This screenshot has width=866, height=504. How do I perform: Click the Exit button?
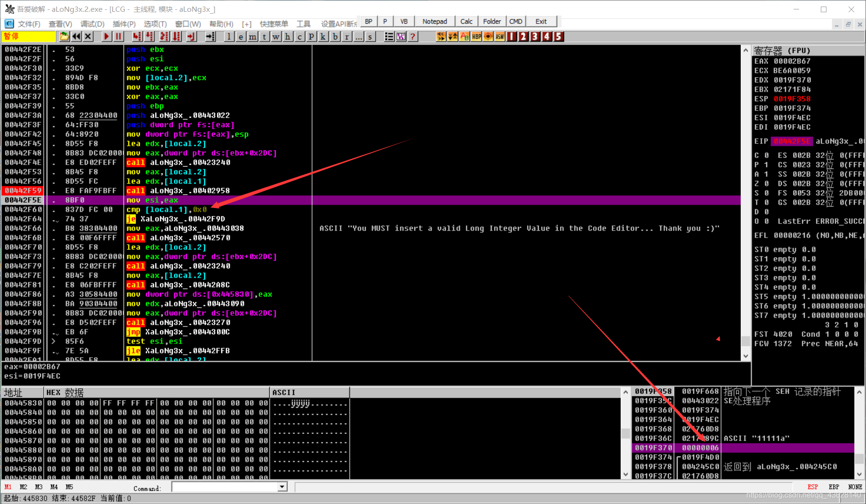(x=541, y=22)
